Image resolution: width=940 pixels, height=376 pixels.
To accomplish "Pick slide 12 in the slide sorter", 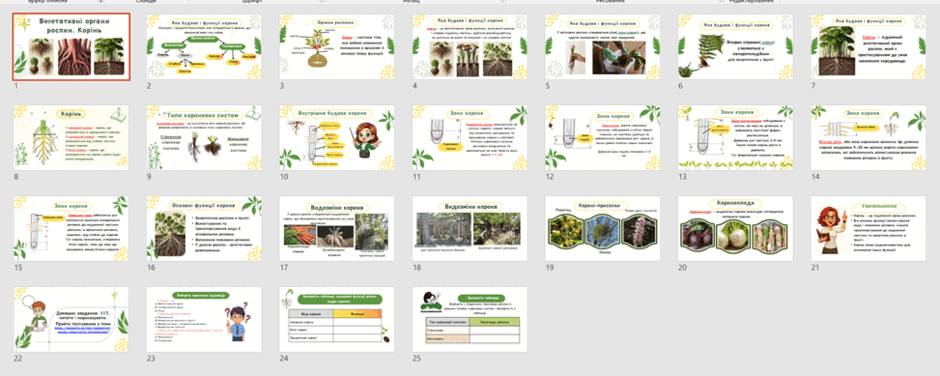I will pyautogui.click(x=602, y=137).
